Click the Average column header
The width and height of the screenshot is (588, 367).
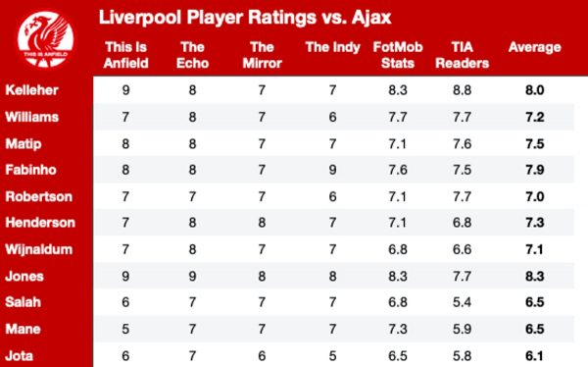pos(535,47)
